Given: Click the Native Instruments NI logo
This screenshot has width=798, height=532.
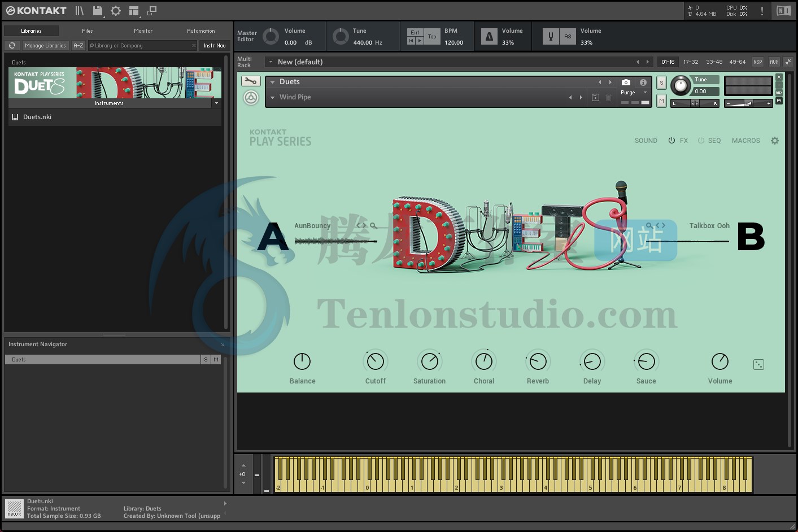Looking at the screenshot, I should (783, 11).
